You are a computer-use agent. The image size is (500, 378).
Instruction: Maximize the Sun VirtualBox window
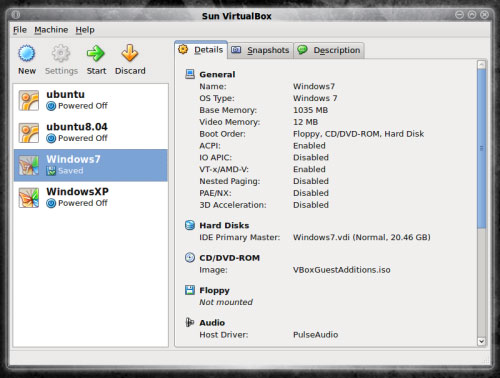click(x=472, y=15)
